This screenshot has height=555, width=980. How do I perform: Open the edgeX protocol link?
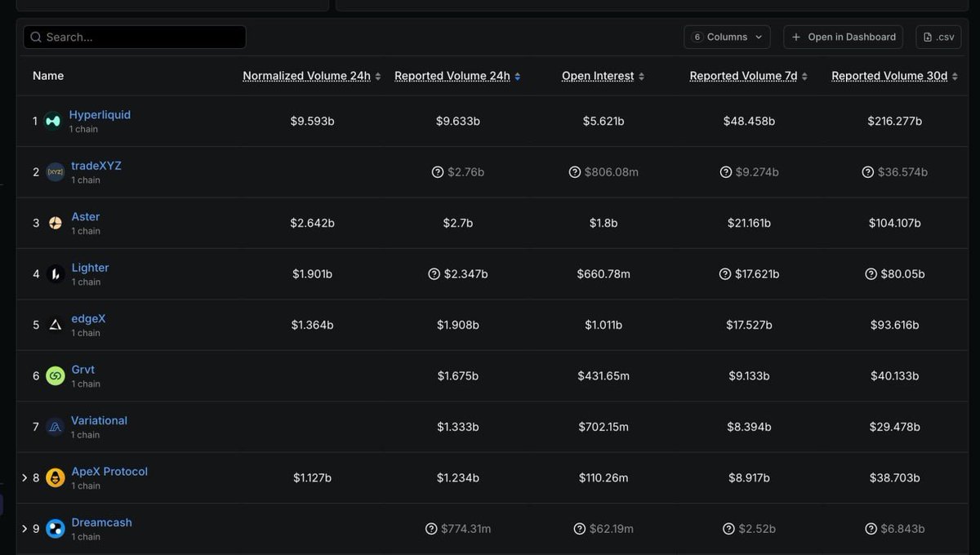click(88, 319)
